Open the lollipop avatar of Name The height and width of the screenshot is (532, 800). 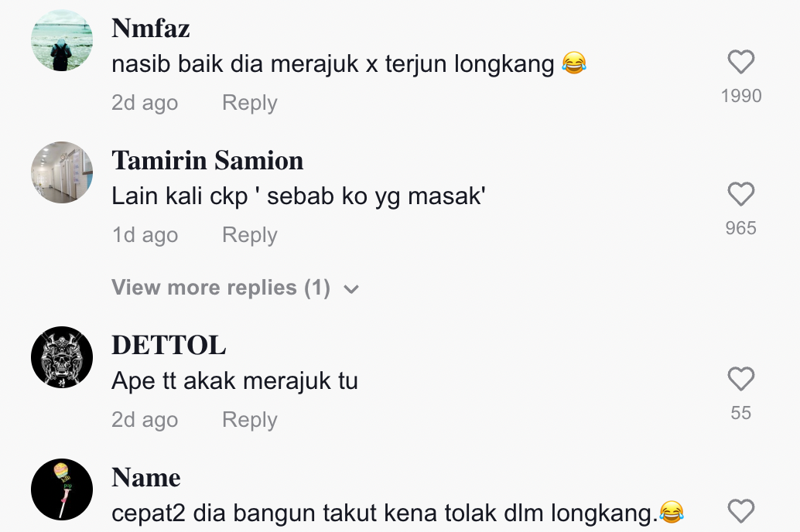tap(62, 489)
